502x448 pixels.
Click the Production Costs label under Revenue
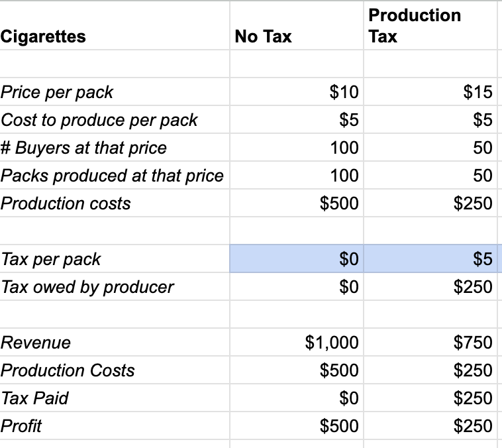pos(68,370)
